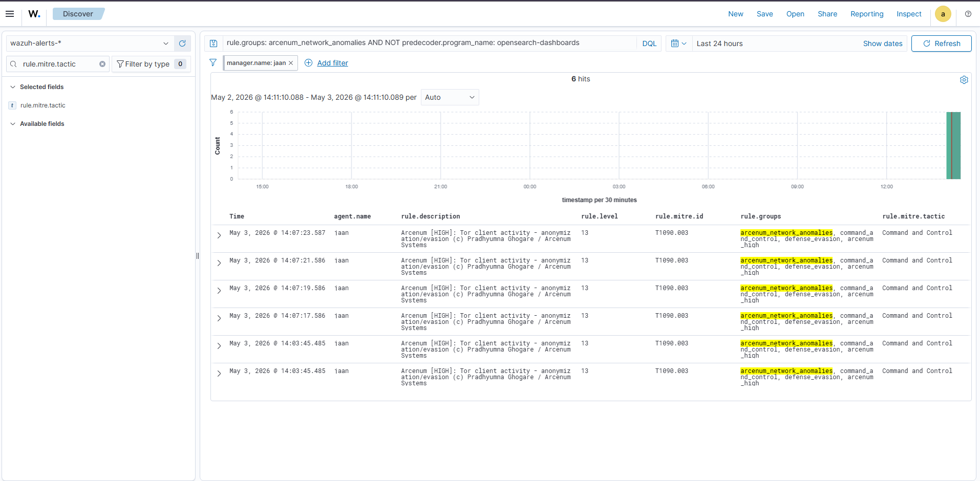This screenshot has height=481, width=980.
Task: Select rule.mitre.tactic in Selected fields
Action: pos(43,105)
